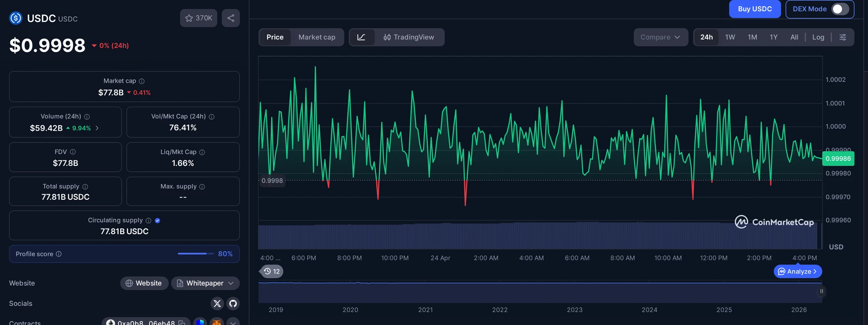Select 24h time range
Viewport: 868px width, 325px height.
pos(707,37)
